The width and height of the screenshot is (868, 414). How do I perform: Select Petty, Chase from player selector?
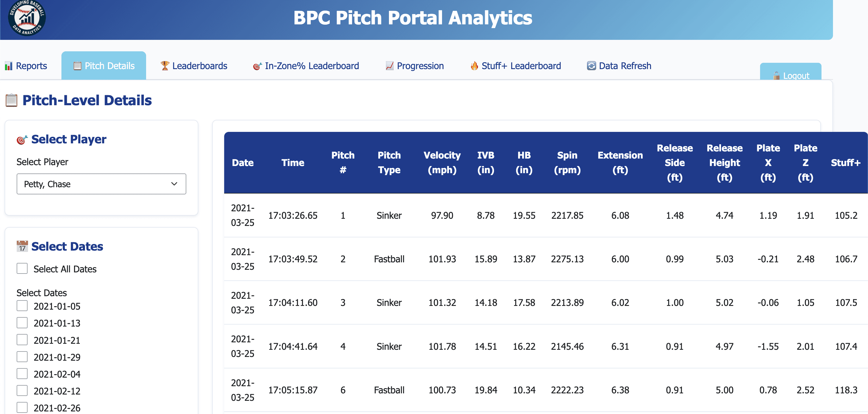click(x=101, y=184)
